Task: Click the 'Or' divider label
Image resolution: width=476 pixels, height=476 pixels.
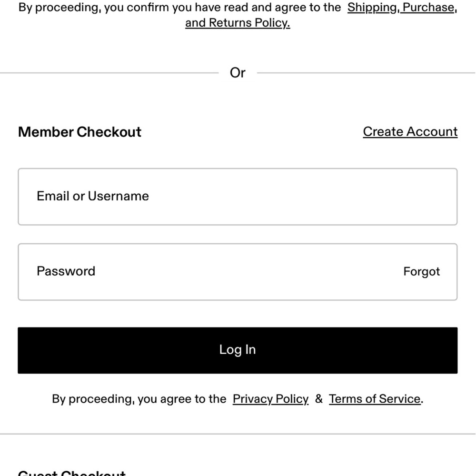Action: point(238,73)
